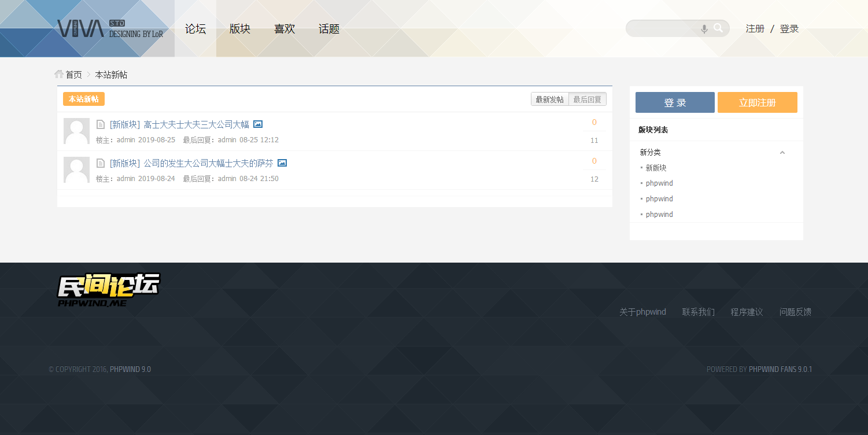Click the home icon in breadcrumb

click(x=58, y=74)
